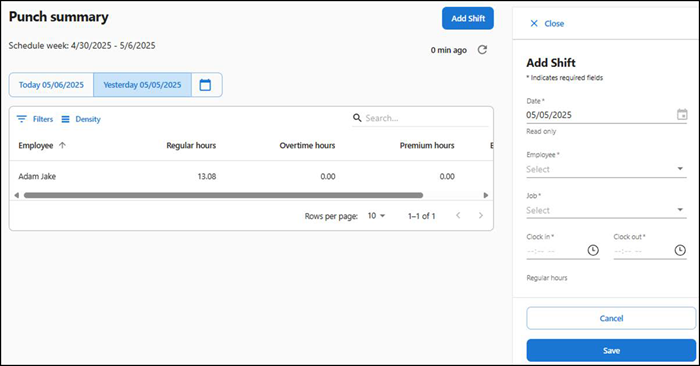Viewport: 700px width, 366px height.
Task: Open the Job Select dropdown
Action: [606, 210]
